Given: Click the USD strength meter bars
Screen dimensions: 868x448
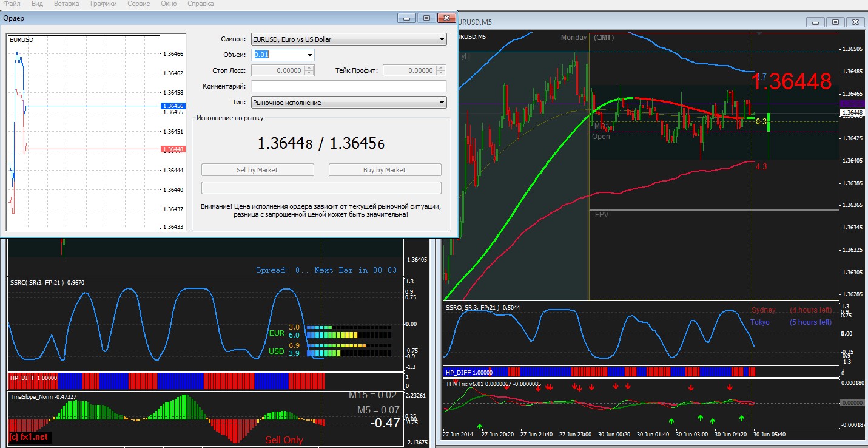Looking at the screenshot, I should click(x=348, y=349).
